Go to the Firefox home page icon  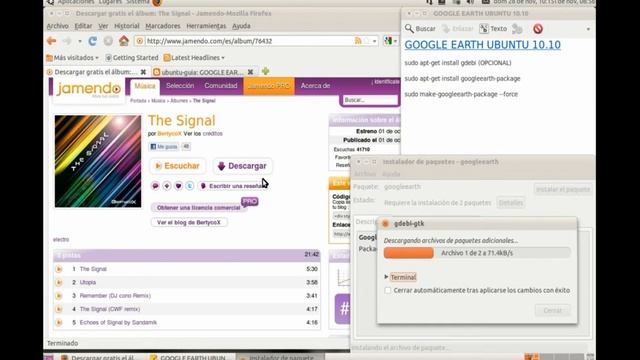[x=124, y=41]
